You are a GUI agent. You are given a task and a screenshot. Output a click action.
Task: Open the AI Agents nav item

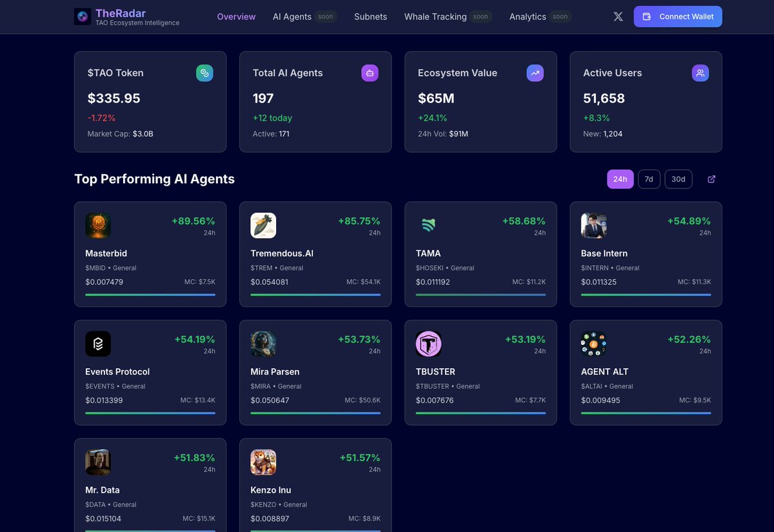(x=292, y=17)
